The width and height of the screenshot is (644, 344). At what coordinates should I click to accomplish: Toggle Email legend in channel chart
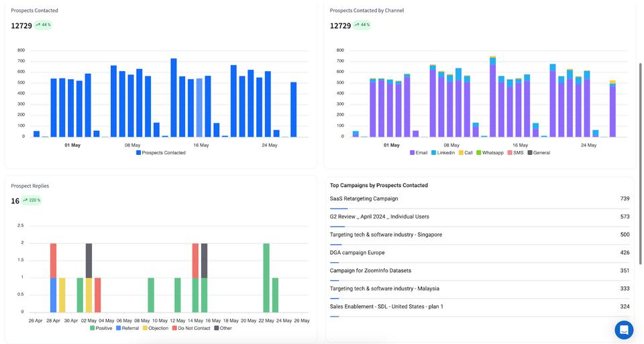pos(419,153)
